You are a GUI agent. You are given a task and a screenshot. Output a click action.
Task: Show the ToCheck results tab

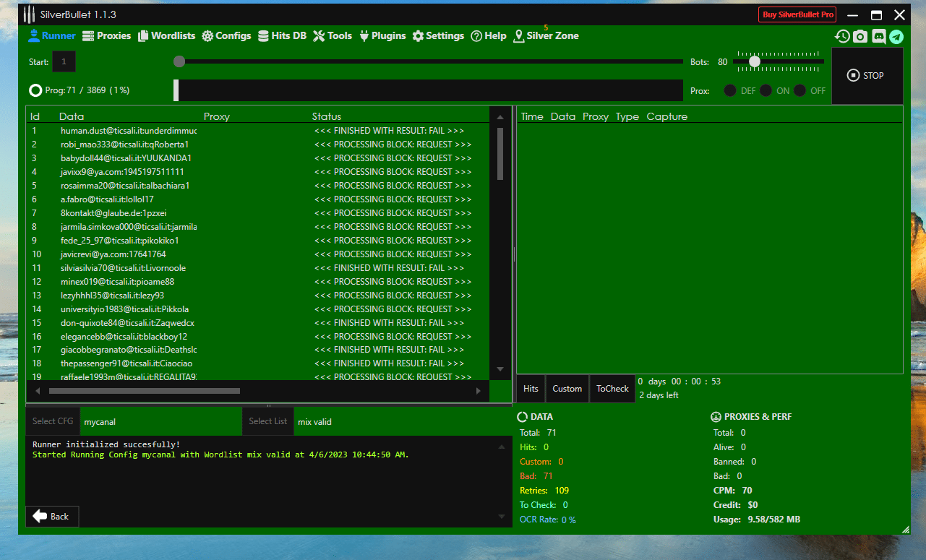tap(612, 389)
